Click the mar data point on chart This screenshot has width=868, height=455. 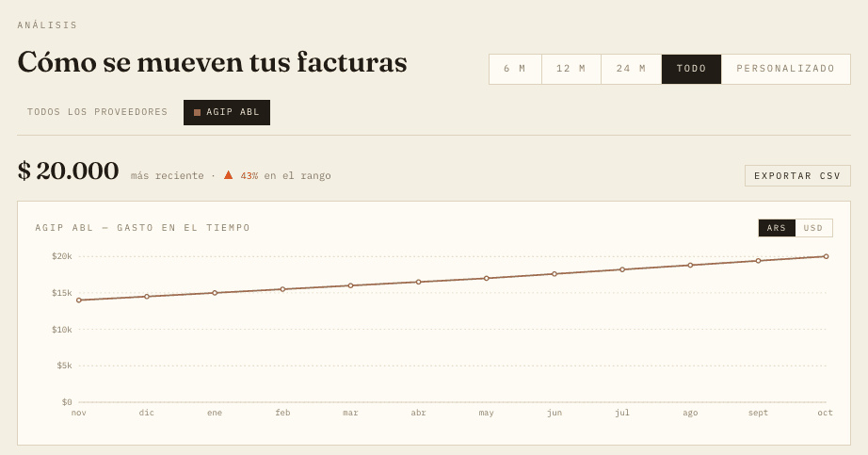(350, 285)
